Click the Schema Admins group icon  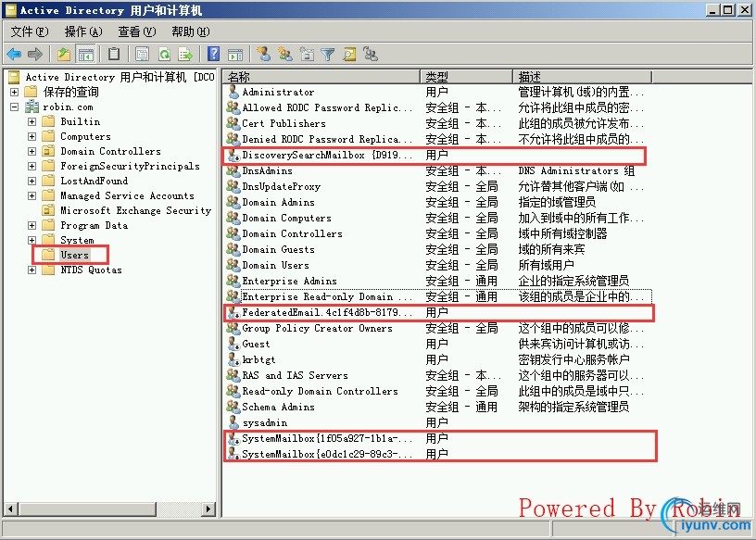233,407
